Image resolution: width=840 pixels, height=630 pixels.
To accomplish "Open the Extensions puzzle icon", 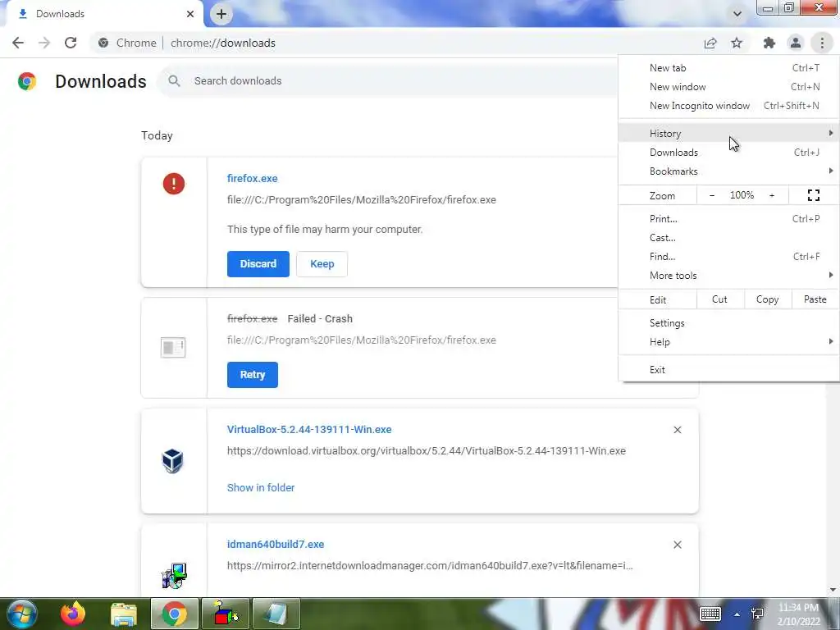I will pyautogui.click(x=769, y=43).
